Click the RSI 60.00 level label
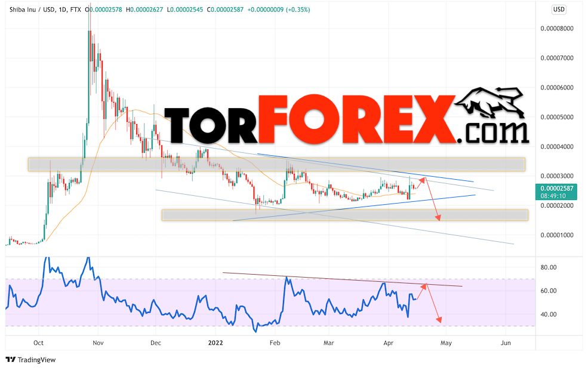Screen dimensions: 588x369 click(548, 291)
